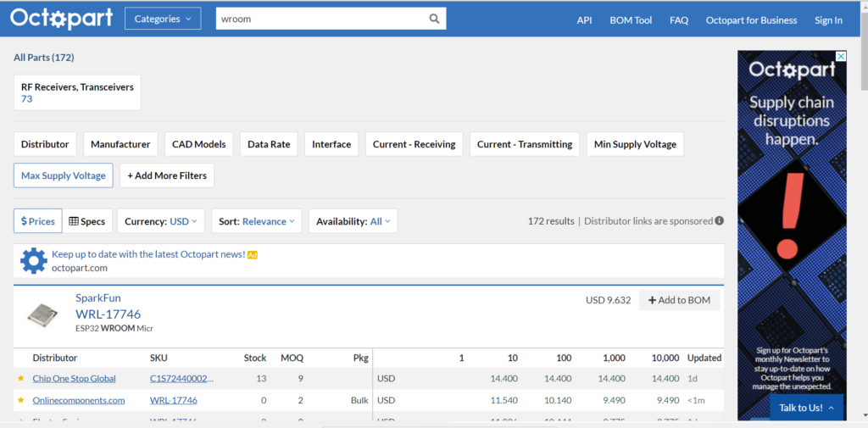
Task: Click the Distributor column header
Action: point(55,358)
